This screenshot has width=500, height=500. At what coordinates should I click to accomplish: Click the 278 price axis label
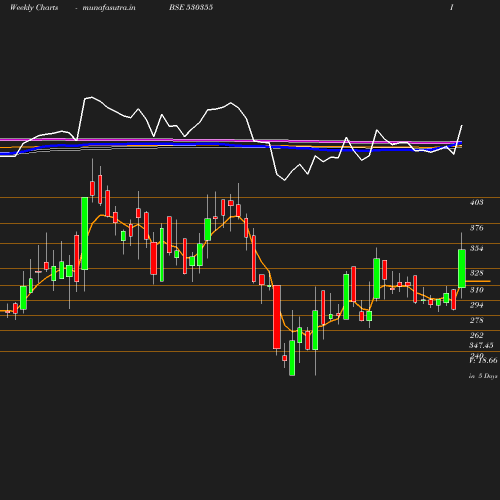click(476, 320)
